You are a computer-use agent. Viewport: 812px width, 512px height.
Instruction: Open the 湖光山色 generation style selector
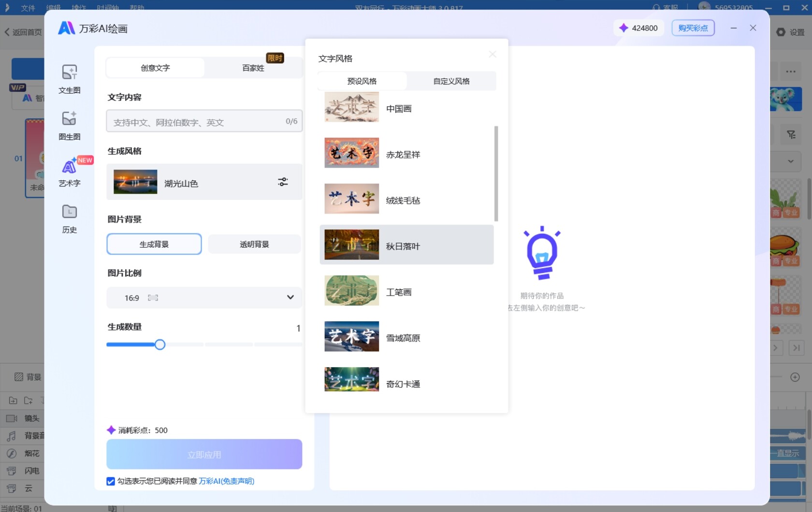tap(204, 182)
